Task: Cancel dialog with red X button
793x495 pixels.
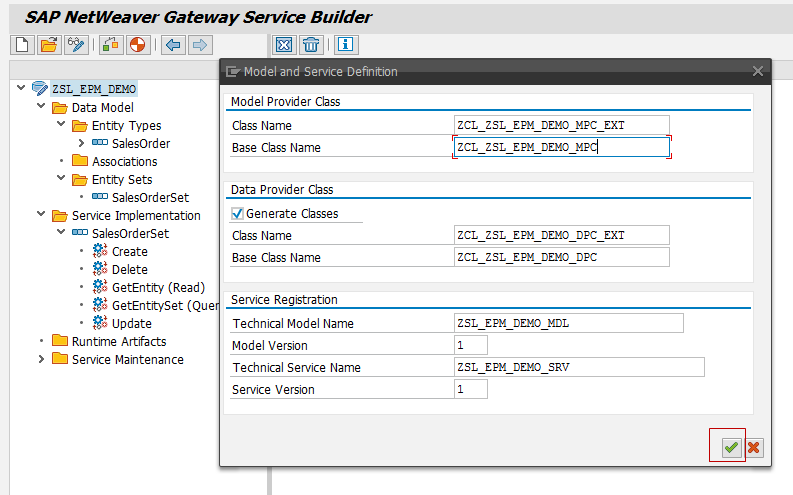Action: coord(754,447)
